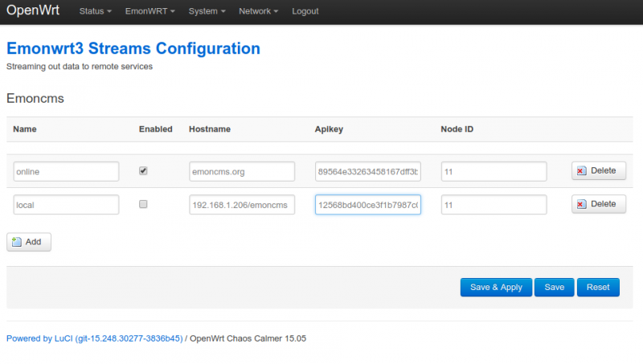Click Logout in the top bar

coord(305,11)
